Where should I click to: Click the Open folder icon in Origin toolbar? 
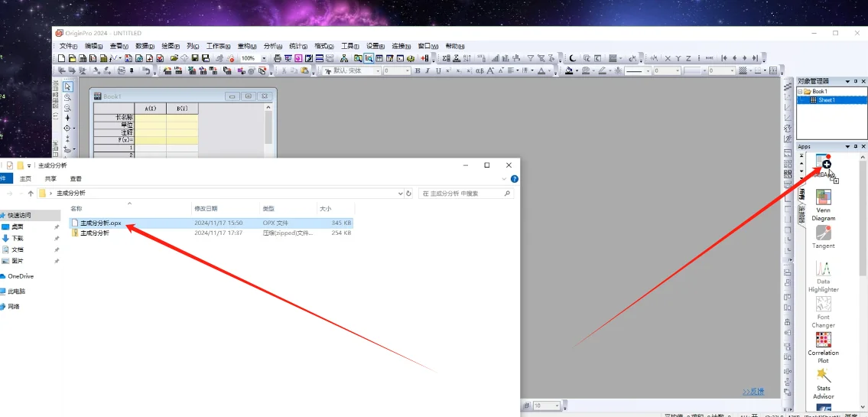click(174, 58)
